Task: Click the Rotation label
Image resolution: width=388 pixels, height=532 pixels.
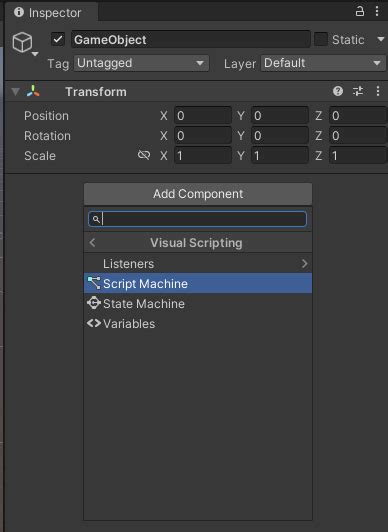Action: pos(47,136)
